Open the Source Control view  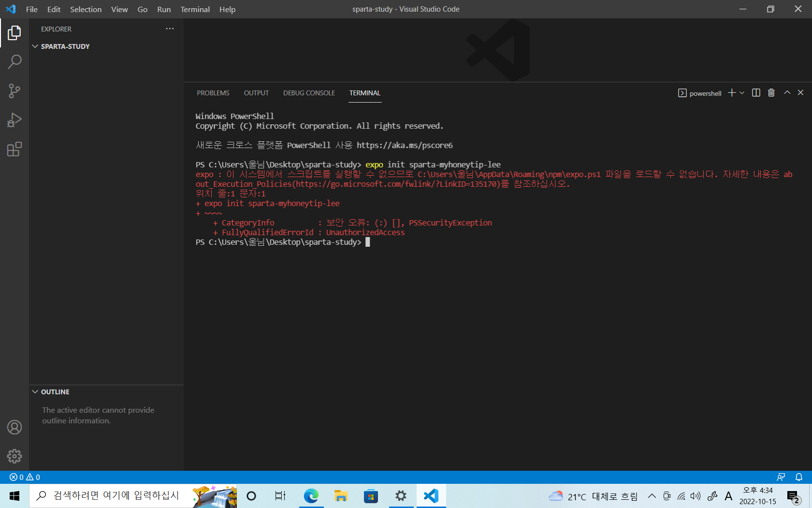(14, 91)
